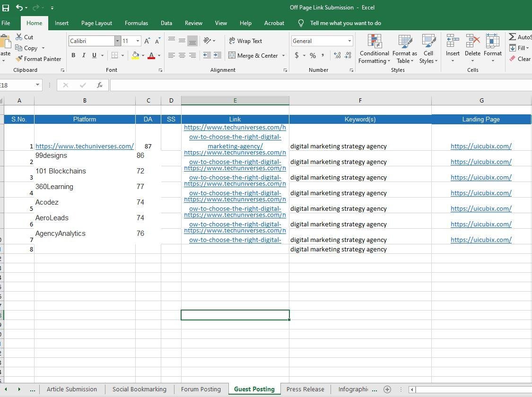The width and height of the screenshot is (532, 397).
Task: Open Conditional Formatting menu
Action: click(374, 49)
